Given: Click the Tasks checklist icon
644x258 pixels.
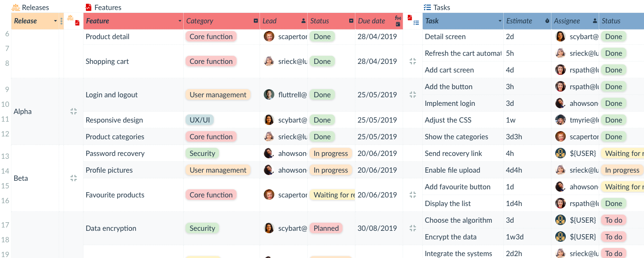Looking at the screenshot, I should coord(427,7).
